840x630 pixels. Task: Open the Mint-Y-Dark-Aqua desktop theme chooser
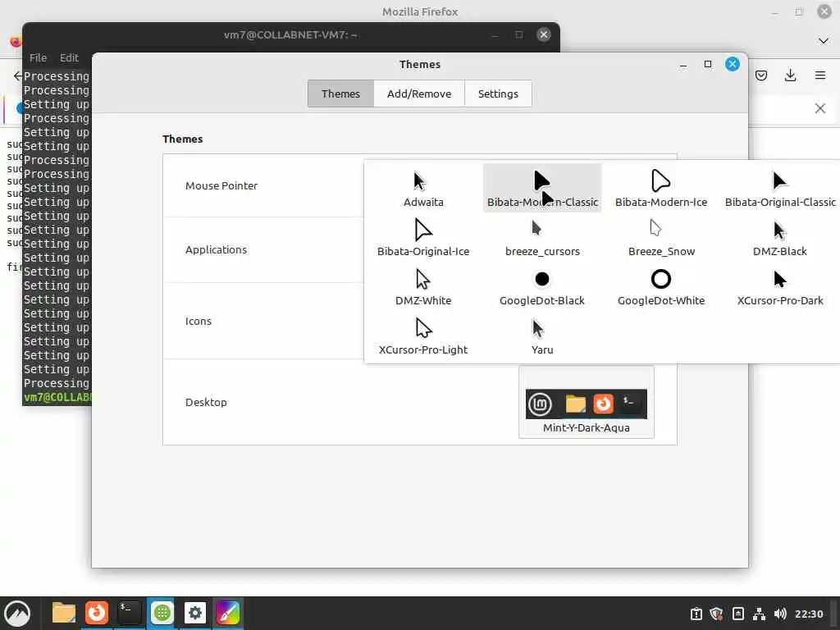[586, 403]
